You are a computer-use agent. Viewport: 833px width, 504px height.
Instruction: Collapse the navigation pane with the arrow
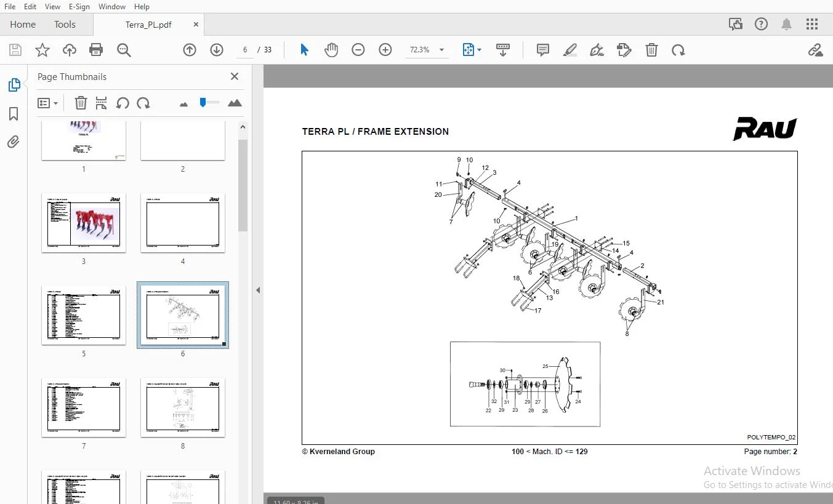258,290
